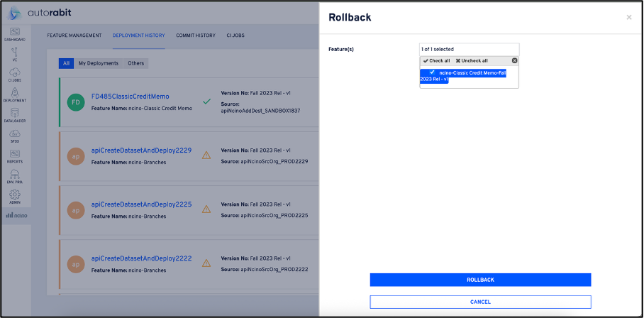Toggle ncino-Classic Credit Memo checkbox
The height and width of the screenshot is (318, 644).
tap(432, 72)
